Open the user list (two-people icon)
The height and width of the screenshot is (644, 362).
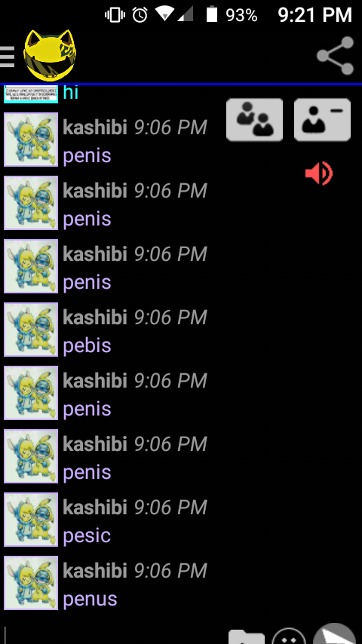(x=254, y=119)
